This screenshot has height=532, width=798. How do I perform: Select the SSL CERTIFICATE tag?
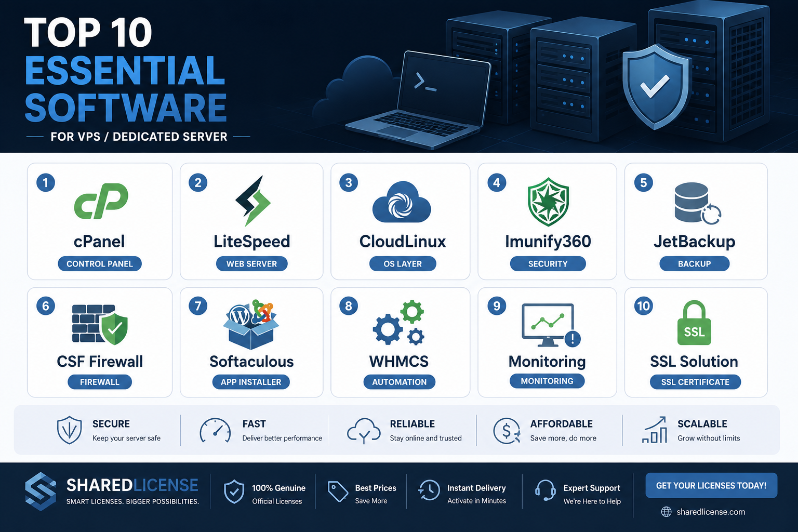[695, 382]
